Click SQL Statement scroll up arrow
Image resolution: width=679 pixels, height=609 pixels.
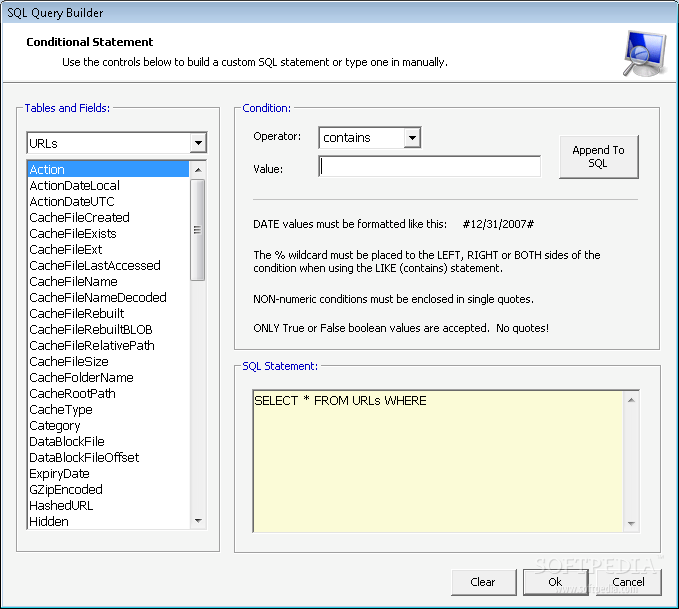click(x=631, y=400)
